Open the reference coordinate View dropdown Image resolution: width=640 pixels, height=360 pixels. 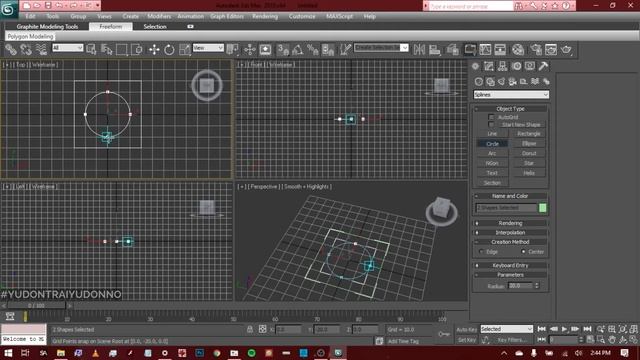pyautogui.click(x=208, y=48)
